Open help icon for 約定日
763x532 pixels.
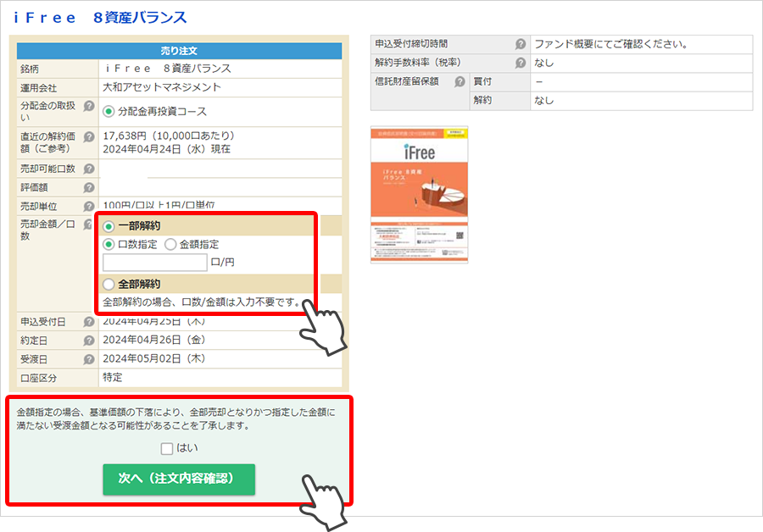click(88, 341)
